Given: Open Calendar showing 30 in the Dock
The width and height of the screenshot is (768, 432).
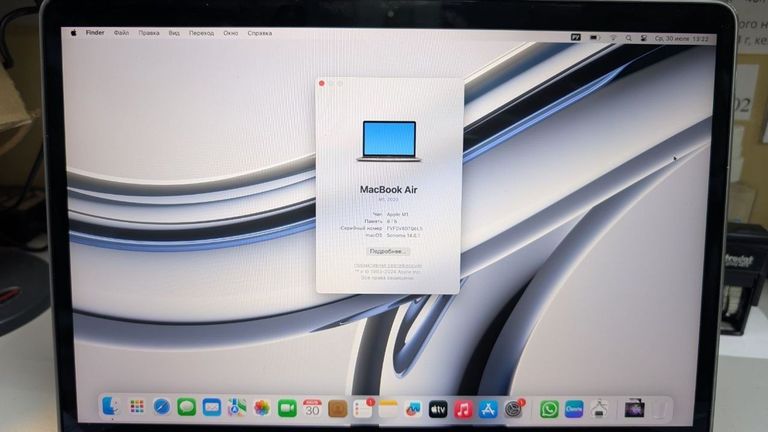Looking at the screenshot, I should click(x=312, y=408).
